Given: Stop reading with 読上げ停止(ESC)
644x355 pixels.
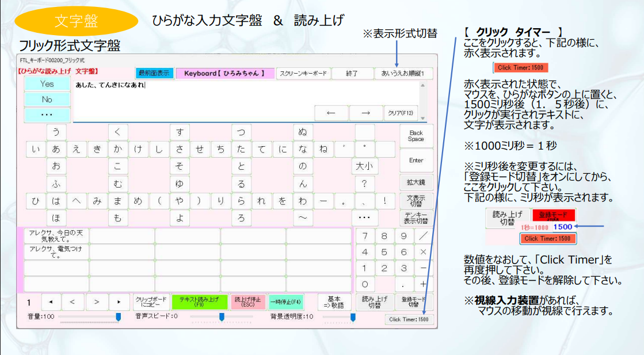Looking at the screenshot, I should click(x=247, y=302).
